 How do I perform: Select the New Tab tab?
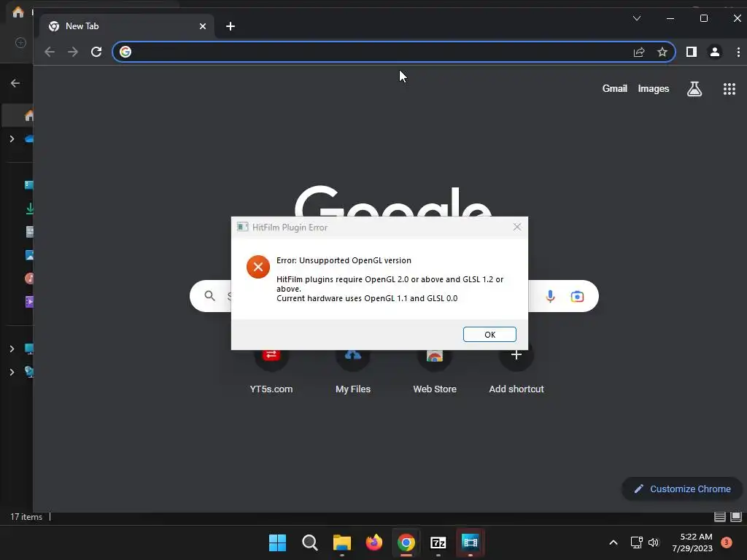(126, 26)
